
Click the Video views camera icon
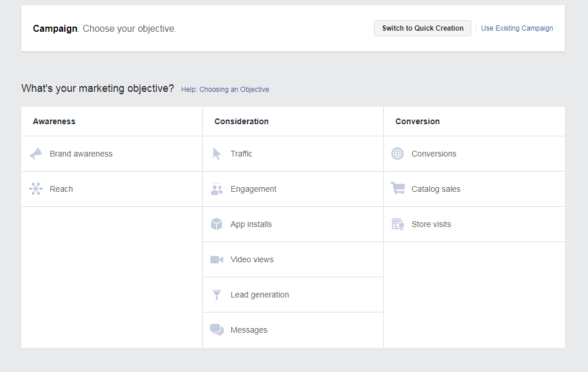pos(217,259)
